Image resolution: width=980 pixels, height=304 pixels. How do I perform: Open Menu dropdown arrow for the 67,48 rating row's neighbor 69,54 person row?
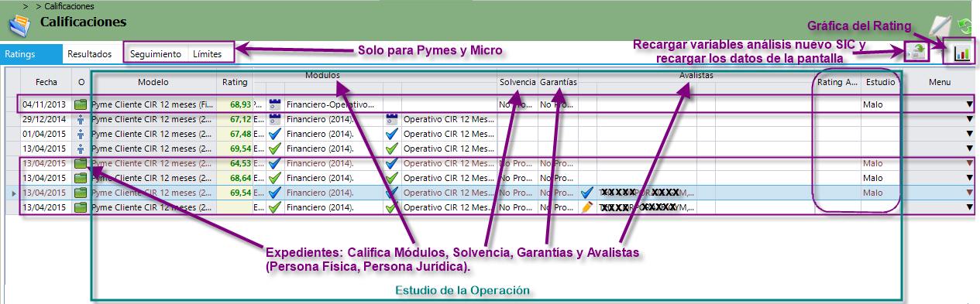[969, 149]
